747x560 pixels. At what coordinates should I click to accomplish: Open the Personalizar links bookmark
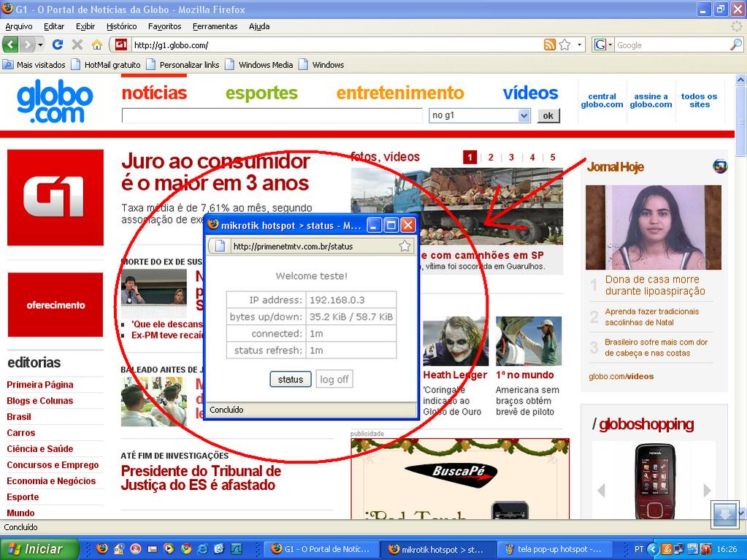[x=183, y=65]
